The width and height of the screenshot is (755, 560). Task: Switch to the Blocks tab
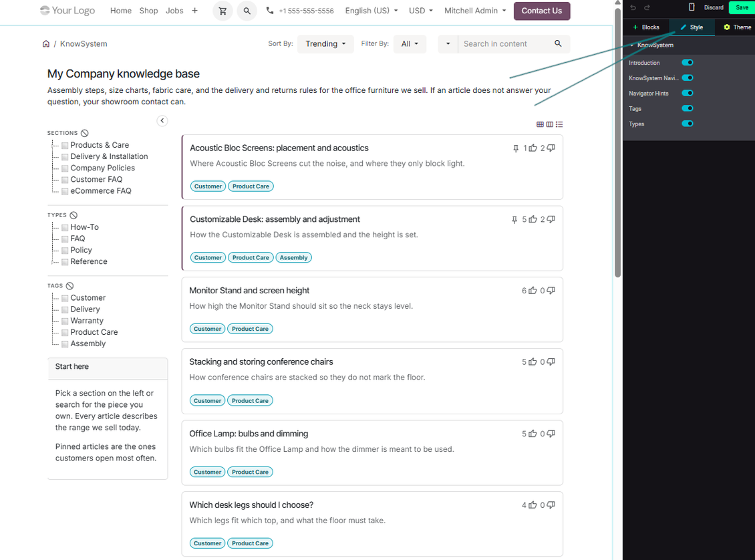point(645,27)
